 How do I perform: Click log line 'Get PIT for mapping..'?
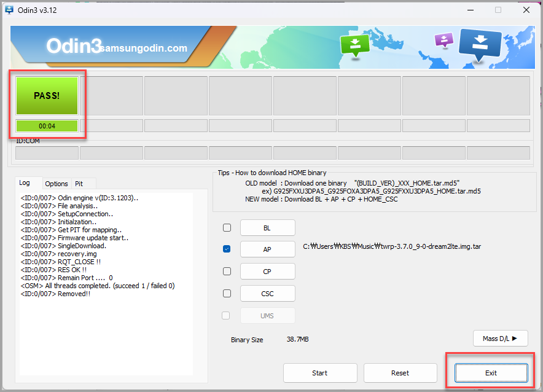pyautogui.click(x=71, y=230)
